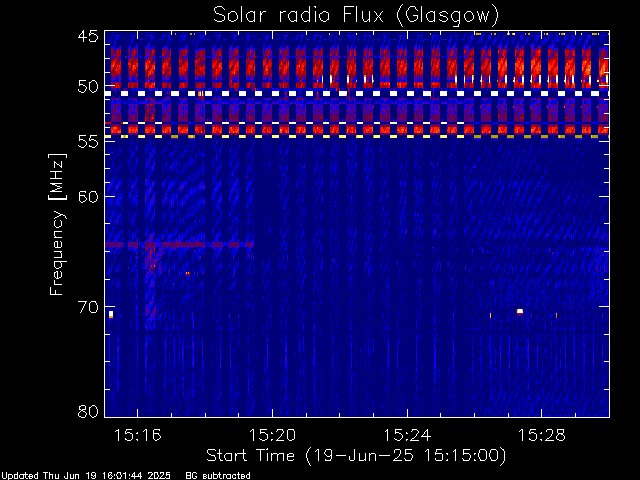Click the 15:20 time tick label
Image resolution: width=640 pixels, height=480 pixels.
[x=272, y=436]
